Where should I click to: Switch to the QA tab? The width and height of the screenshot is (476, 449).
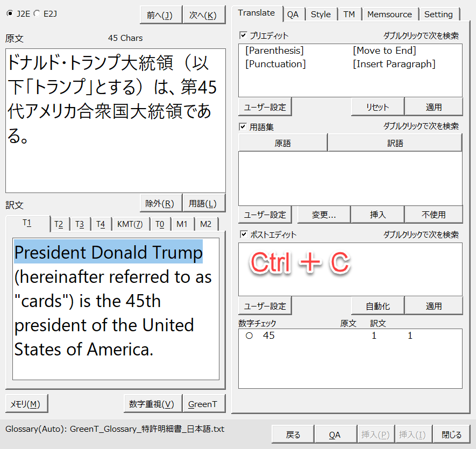pos(293,15)
